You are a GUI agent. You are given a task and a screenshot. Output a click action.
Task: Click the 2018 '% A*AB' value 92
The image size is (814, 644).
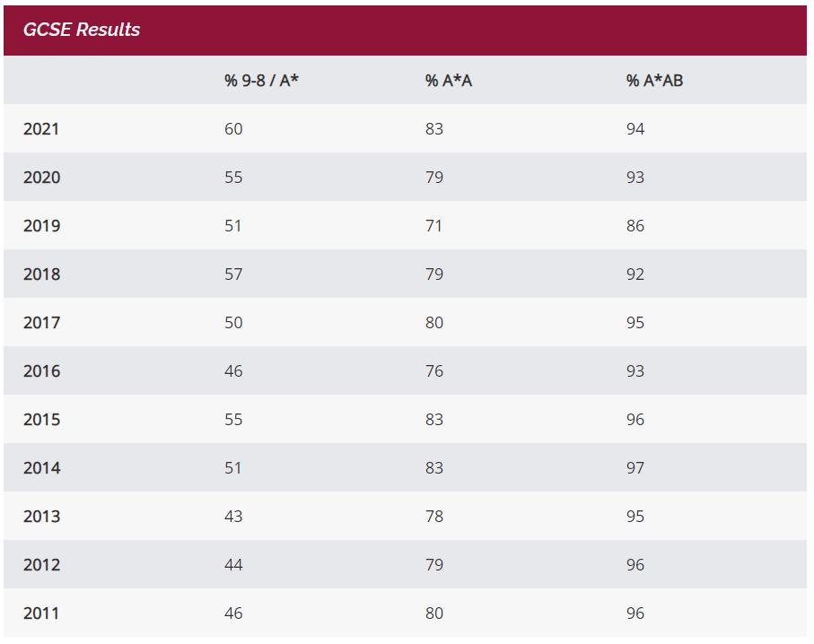[635, 274]
